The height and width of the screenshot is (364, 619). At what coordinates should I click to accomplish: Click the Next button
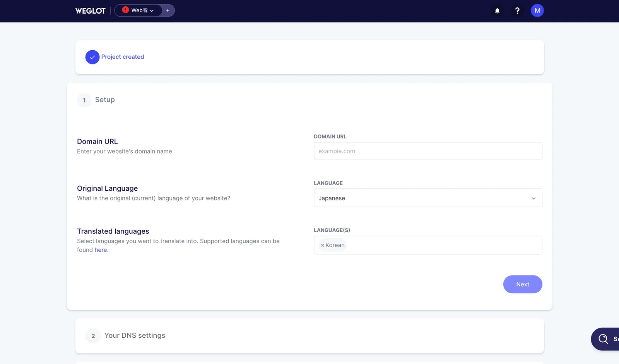coord(523,284)
